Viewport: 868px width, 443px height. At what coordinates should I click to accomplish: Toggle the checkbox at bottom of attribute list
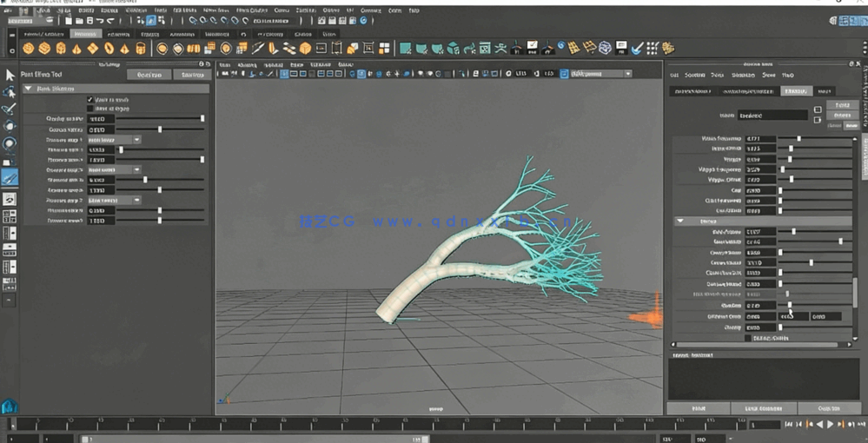[x=748, y=338]
